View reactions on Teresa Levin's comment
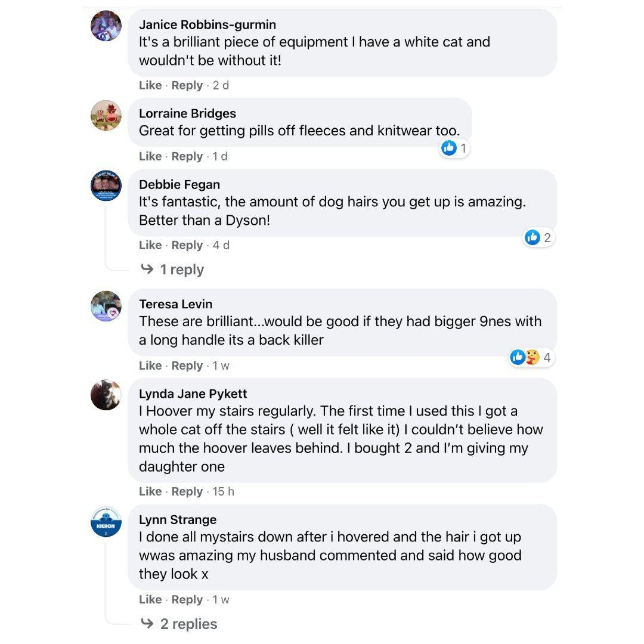Viewport: 644px width, 644px height. [x=530, y=357]
